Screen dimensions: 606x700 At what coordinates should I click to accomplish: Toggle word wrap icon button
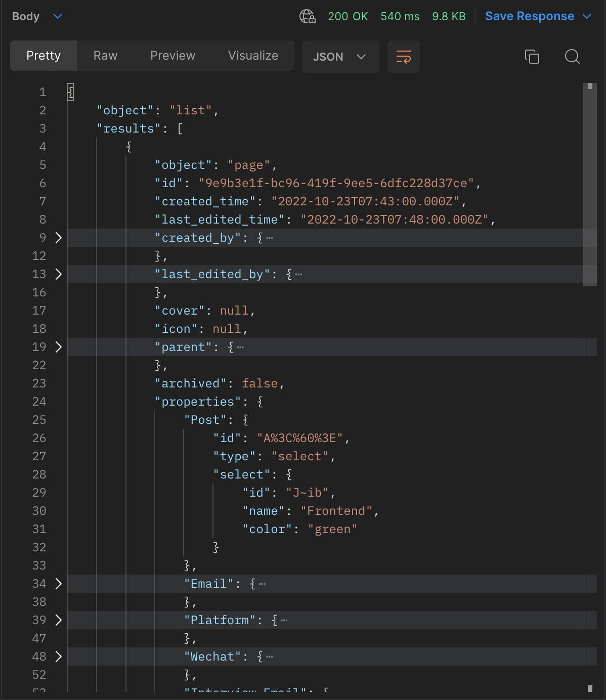pos(404,57)
